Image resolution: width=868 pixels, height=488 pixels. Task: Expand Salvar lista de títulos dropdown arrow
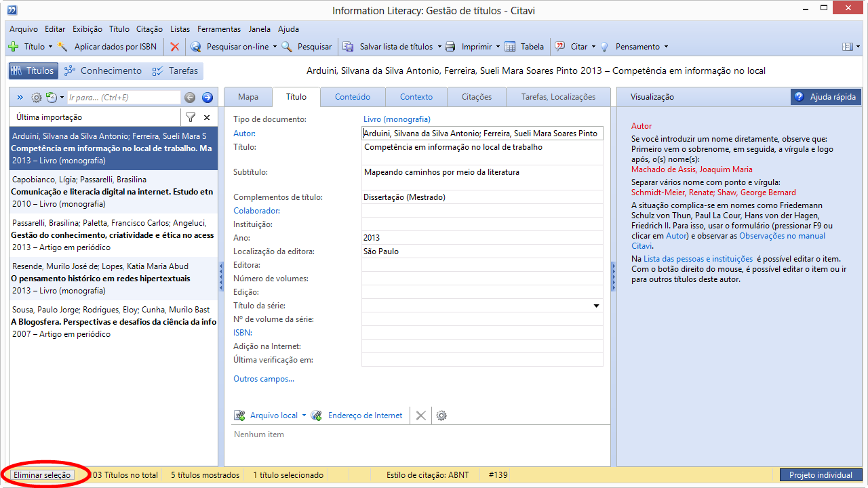pos(439,47)
